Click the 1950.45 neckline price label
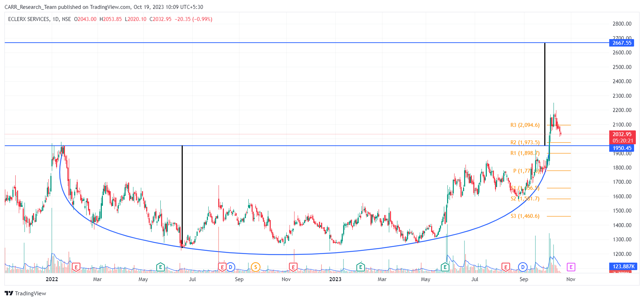Viewport: 644px width, 301px height. (x=622, y=148)
